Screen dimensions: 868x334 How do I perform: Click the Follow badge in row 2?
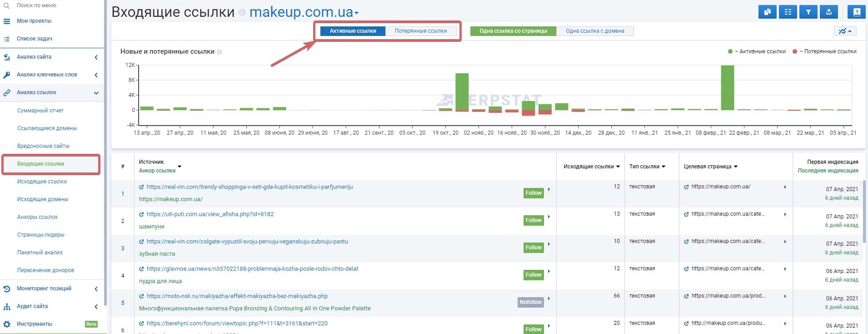coord(533,220)
